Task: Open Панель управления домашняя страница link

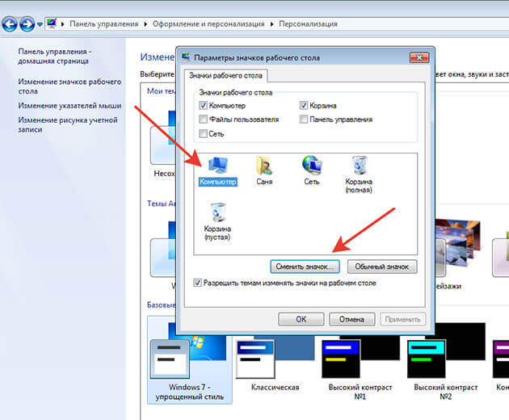Action: 55,57
